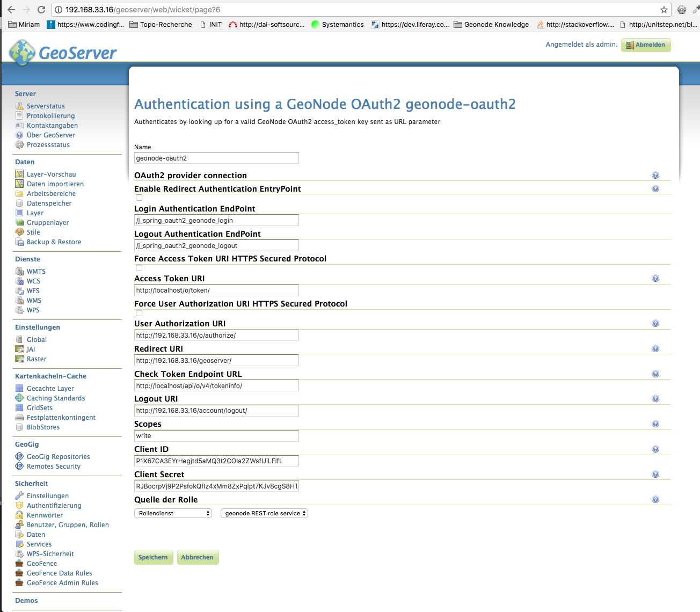Open the Daten importieren link
This screenshot has height=612, width=700.
tap(55, 184)
